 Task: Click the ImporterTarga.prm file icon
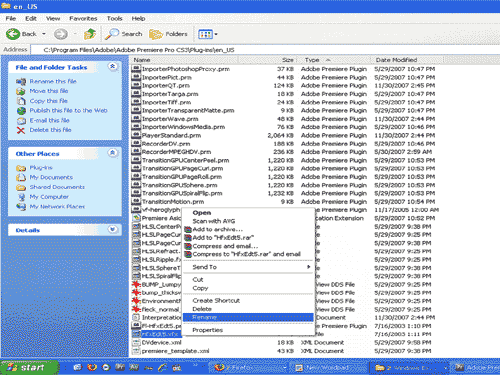[136, 94]
